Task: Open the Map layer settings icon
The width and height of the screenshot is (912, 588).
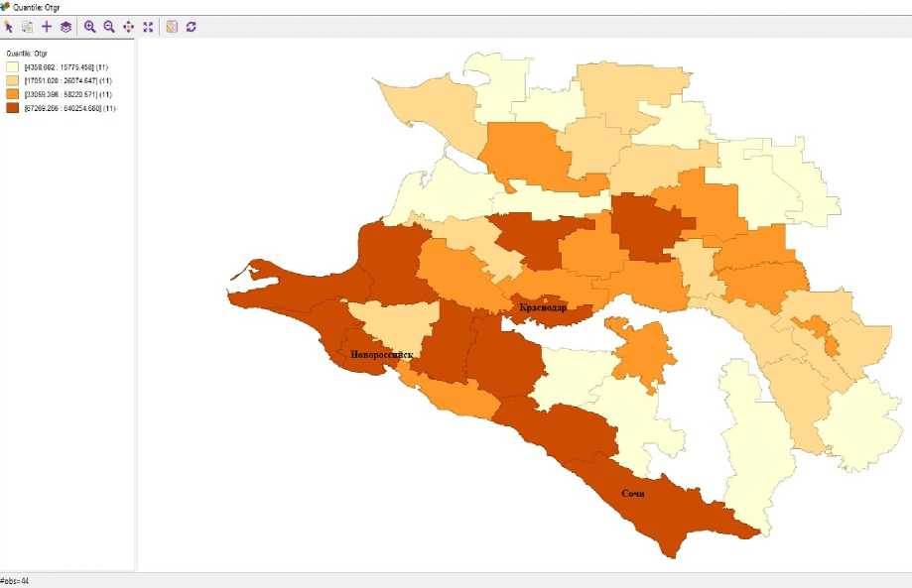Action: click(x=65, y=27)
